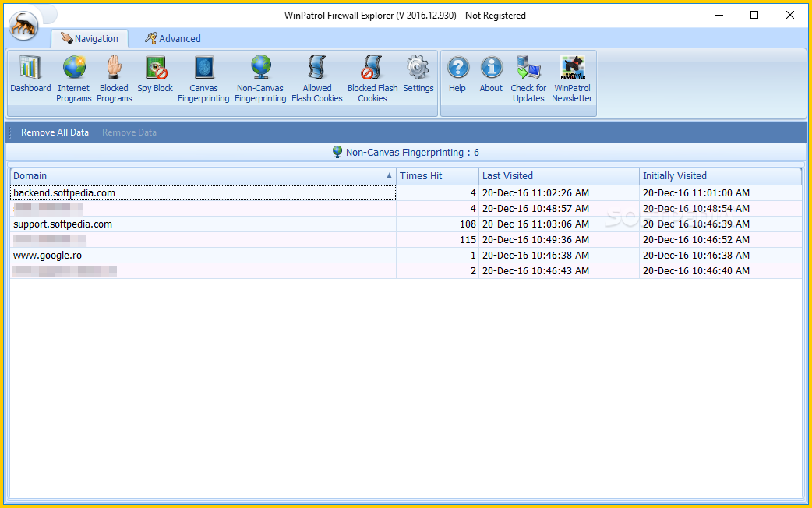This screenshot has width=812, height=508.
Task: Select the backend.softpedia.com row
Action: coord(406,192)
